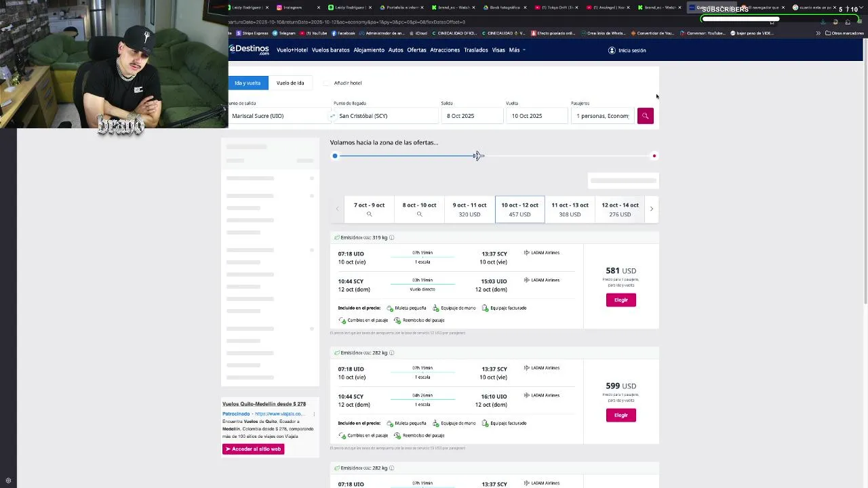Click search progress bar plane indicator
The height and width of the screenshot is (488, 868).
(x=478, y=156)
